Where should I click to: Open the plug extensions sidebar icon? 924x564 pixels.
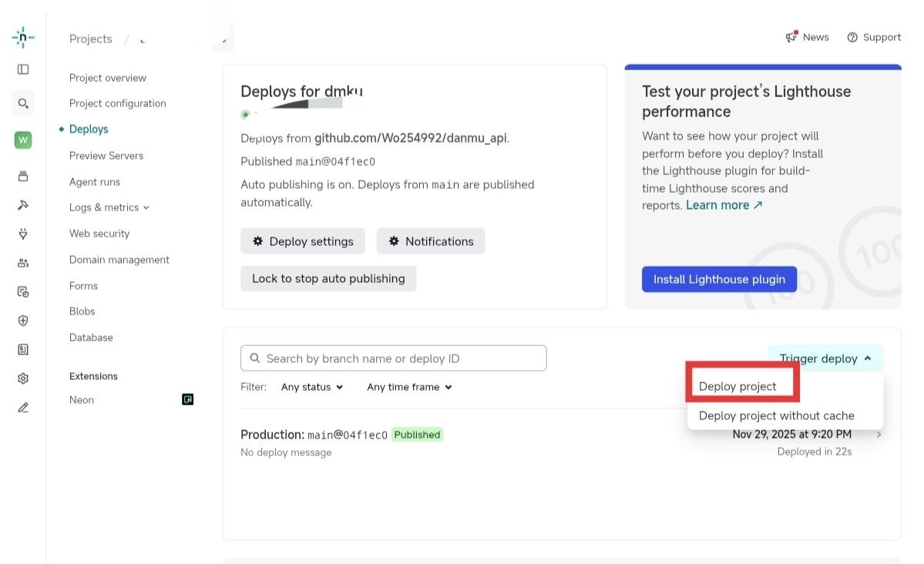point(23,234)
